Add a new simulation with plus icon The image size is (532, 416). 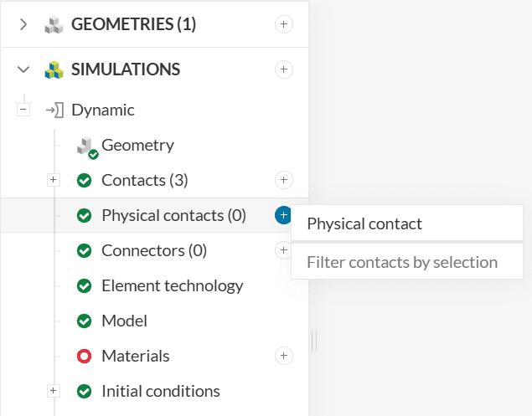point(284,69)
